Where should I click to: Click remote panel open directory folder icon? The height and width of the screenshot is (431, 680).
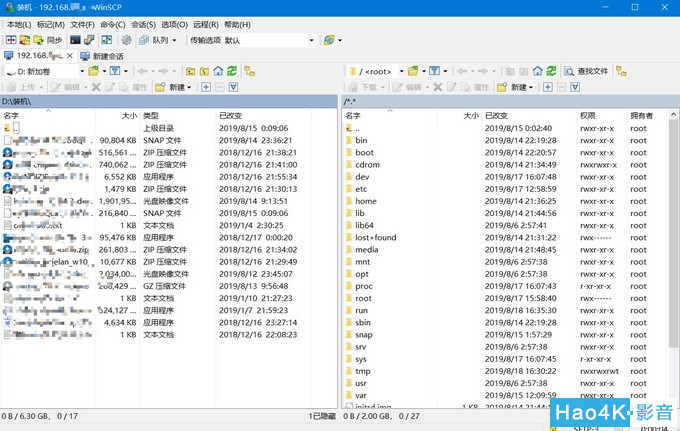(x=413, y=71)
